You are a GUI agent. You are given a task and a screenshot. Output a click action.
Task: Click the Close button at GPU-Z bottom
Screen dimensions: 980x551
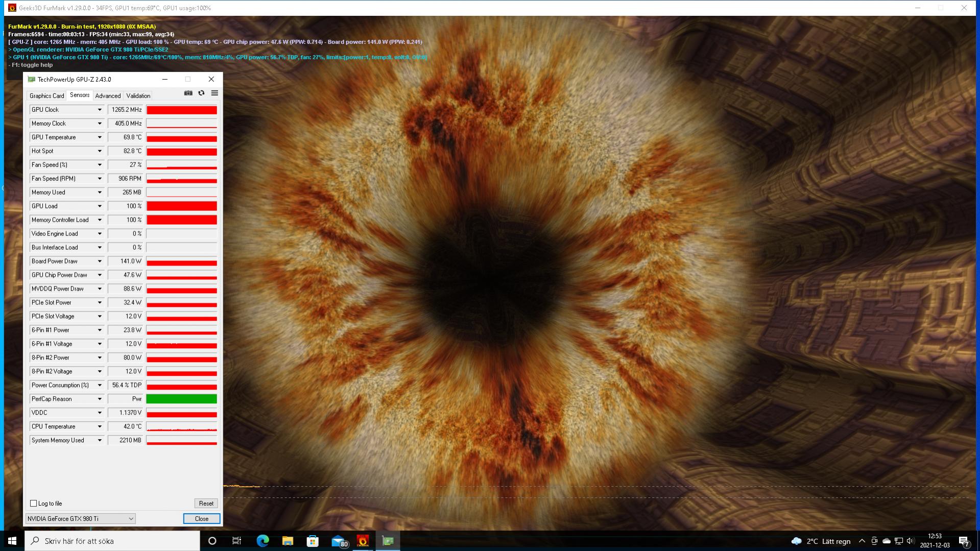[202, 519]
